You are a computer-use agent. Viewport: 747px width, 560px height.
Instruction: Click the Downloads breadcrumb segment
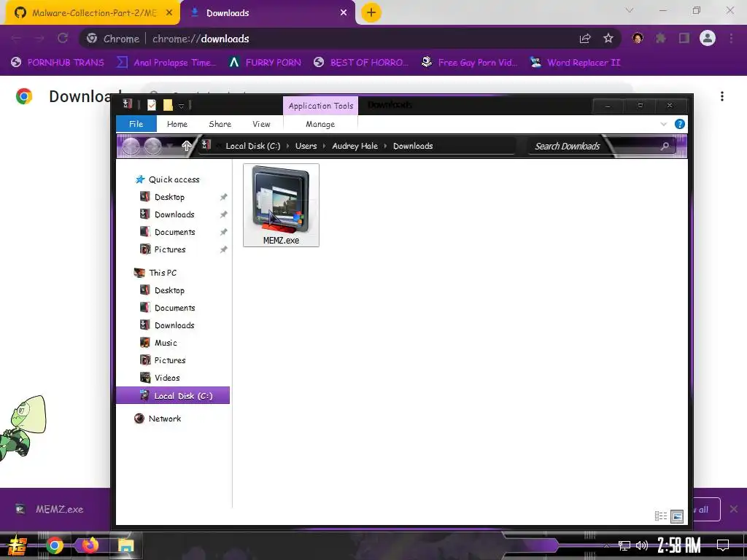pyautogui.click(x=413, y=146)
